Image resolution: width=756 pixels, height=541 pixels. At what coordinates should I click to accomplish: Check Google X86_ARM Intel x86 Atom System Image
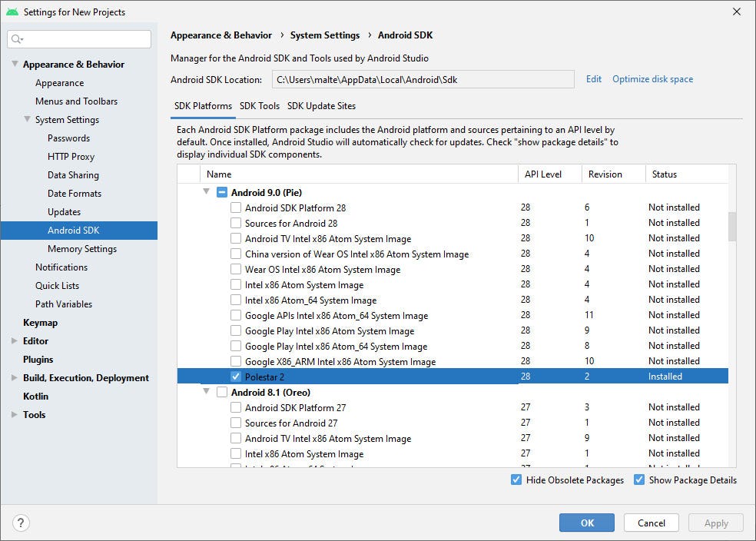coord(236,362)
